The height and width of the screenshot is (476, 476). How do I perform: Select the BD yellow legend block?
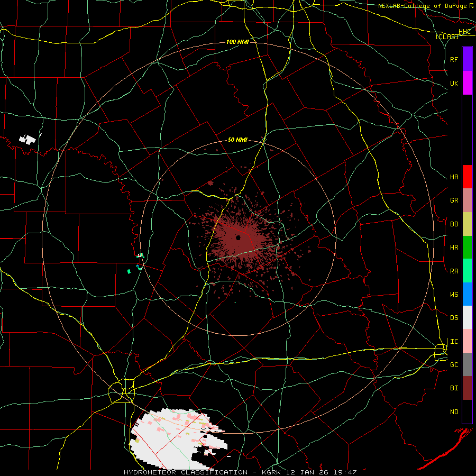(x=467, y=224)
